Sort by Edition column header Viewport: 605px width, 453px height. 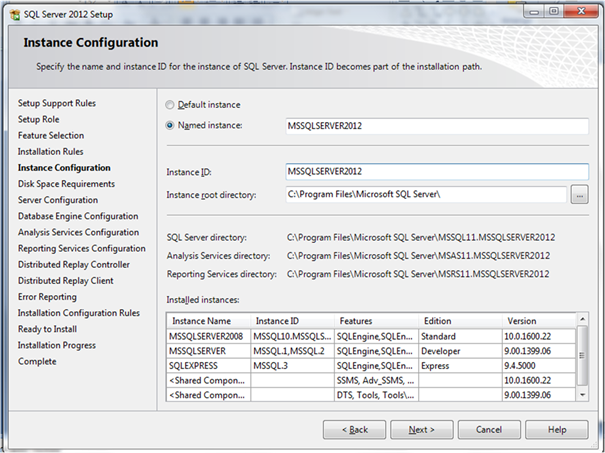tap(460, 321)
